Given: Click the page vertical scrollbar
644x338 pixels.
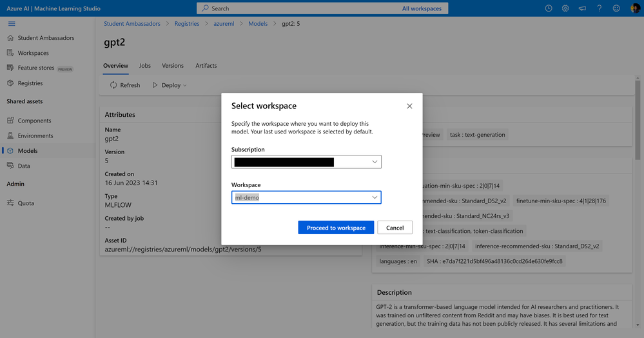Looking at the screenshot, I should (638, 119).
